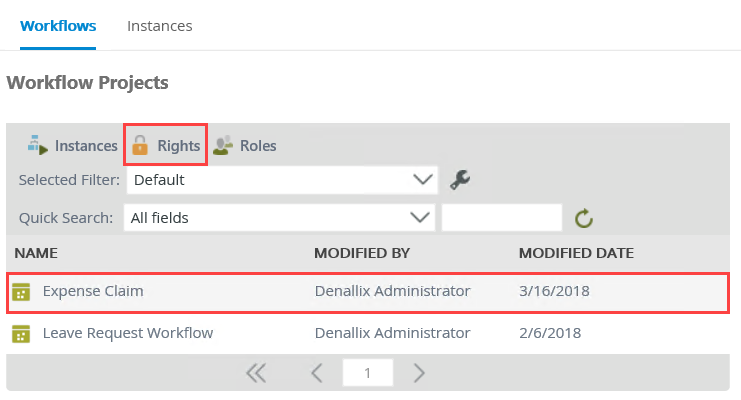Switch to the Instances tab
The width and height of the screenshot is (741, 400).
pyautogui.click(x=159, y=25)
